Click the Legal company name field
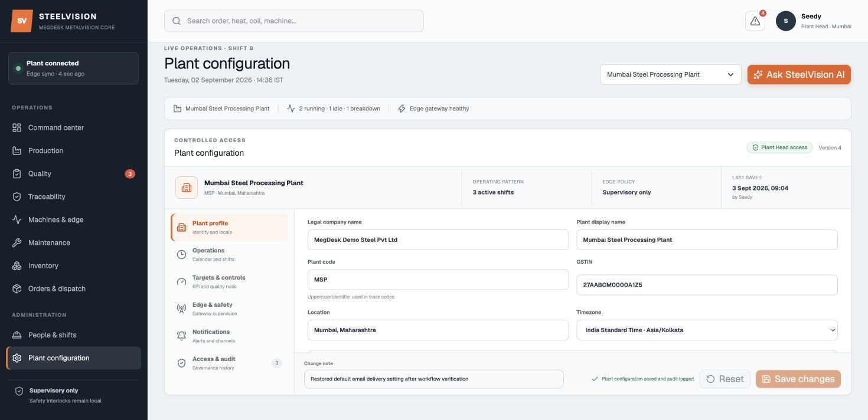This screenshot has height=420, width=868. click(x=438, y=240)
